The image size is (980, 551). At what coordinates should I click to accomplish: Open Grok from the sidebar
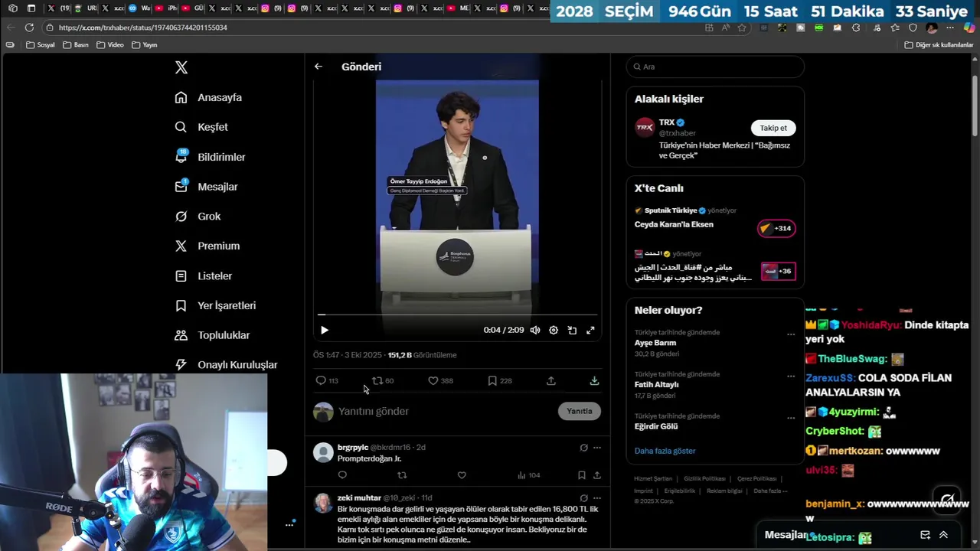(x=198, y=217)
